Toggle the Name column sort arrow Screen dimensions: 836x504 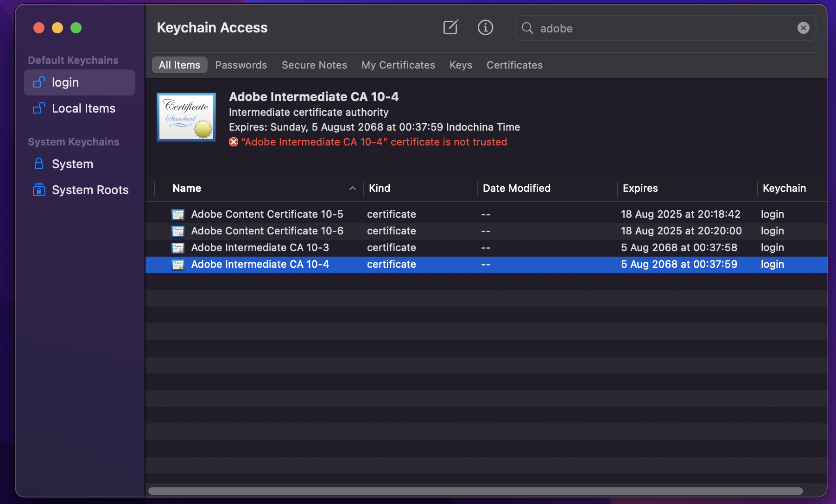[x=353, y=188]
